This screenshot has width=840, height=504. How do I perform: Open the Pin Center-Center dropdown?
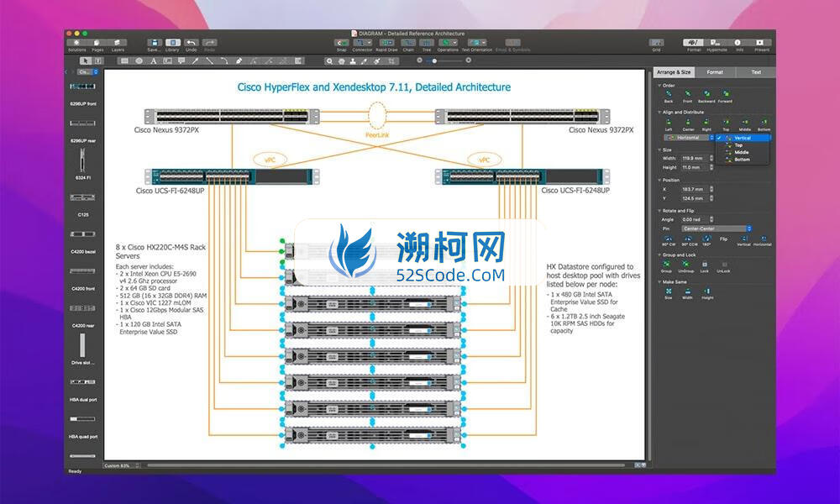click(x=717, y=228)
